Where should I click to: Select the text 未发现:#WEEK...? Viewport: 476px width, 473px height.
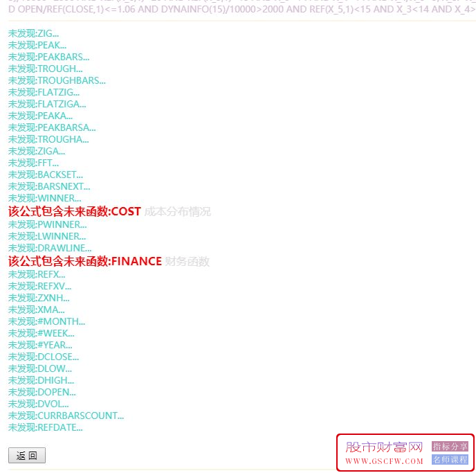(42, 334)
